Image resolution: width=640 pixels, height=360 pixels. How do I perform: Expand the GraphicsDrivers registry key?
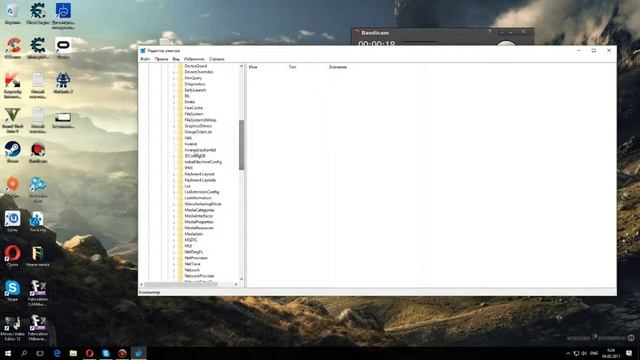(x=174, y=126)
